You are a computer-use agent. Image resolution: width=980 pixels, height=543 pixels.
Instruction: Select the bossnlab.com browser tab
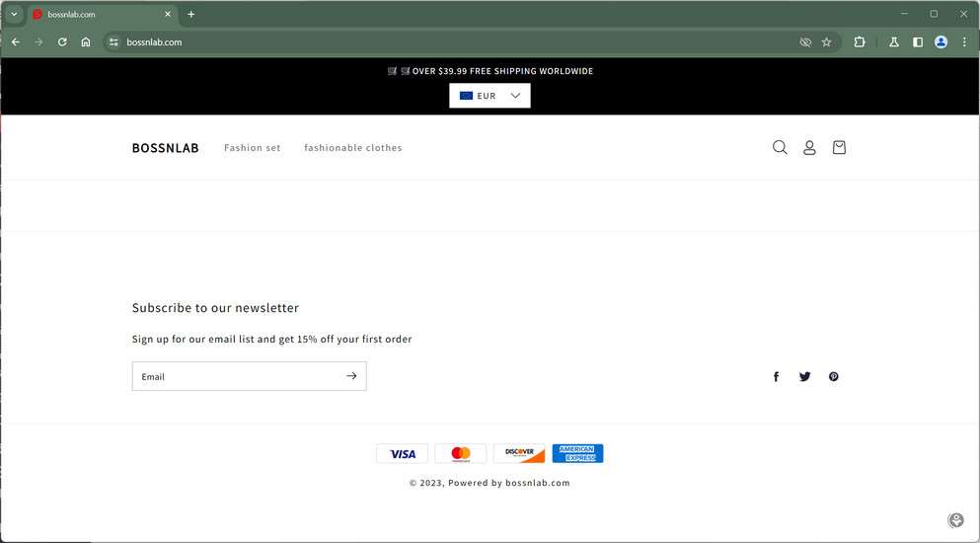pos(103,14)
